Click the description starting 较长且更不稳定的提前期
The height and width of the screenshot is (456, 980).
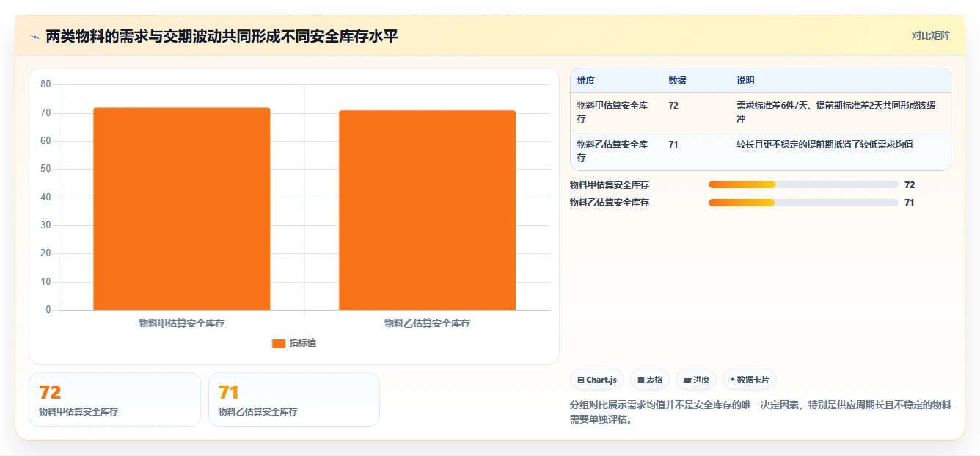pyautogui.click(x=824, y=145)
